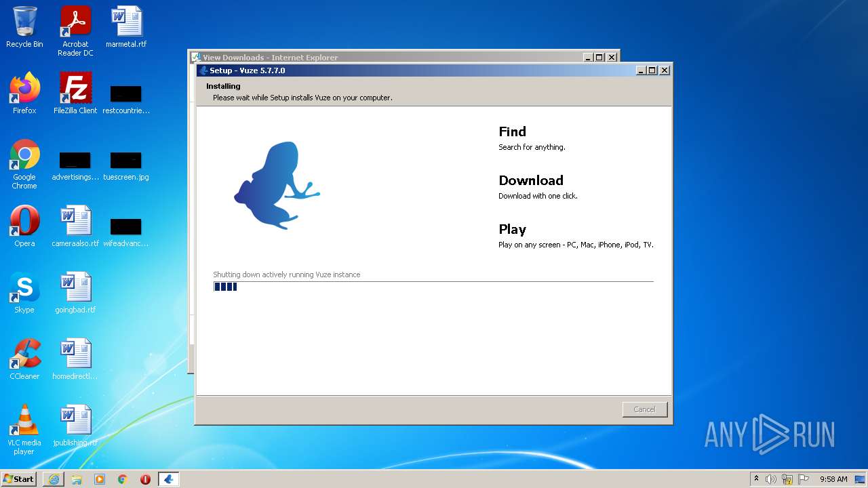Click the 9:58 AM clock

click(x=833, y=479)
